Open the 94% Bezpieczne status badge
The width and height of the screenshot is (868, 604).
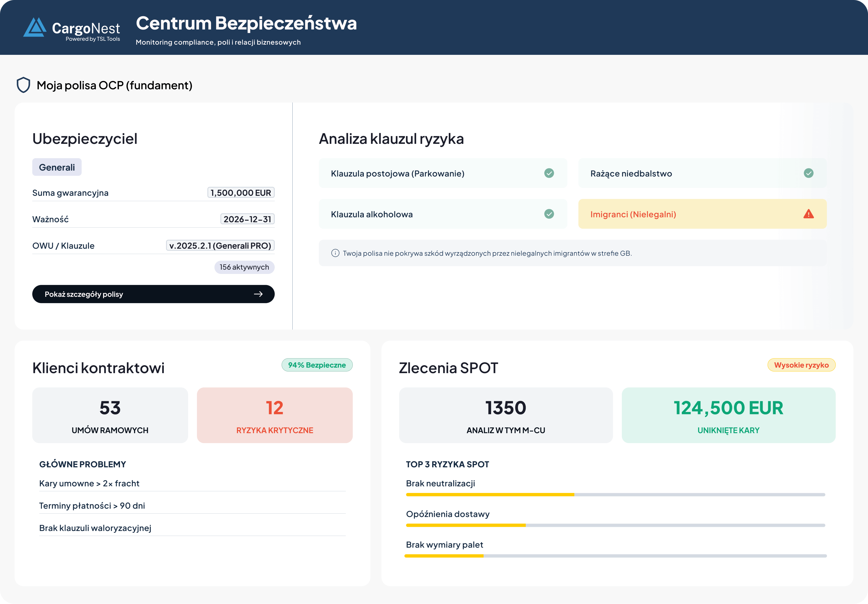point(317,365)
